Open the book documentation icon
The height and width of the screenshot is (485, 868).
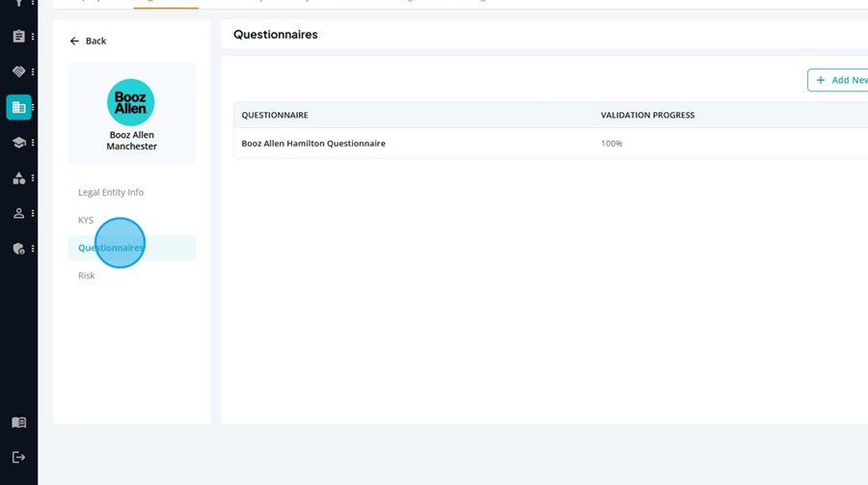tap(19, 422)
